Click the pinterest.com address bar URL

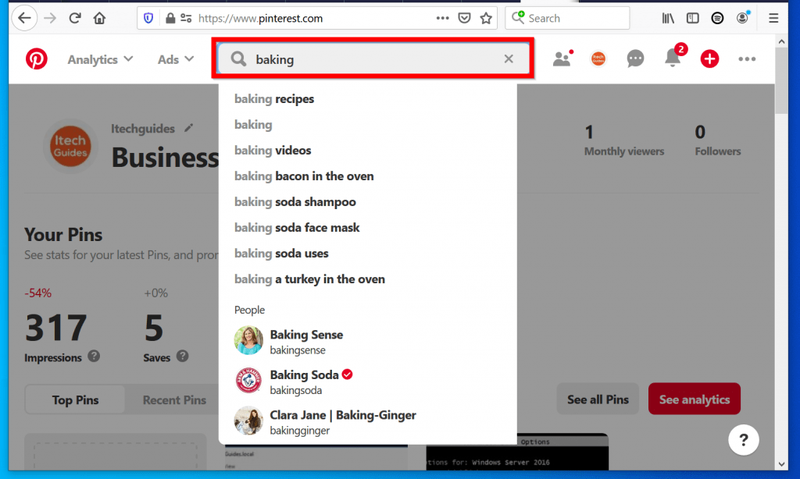260,18
